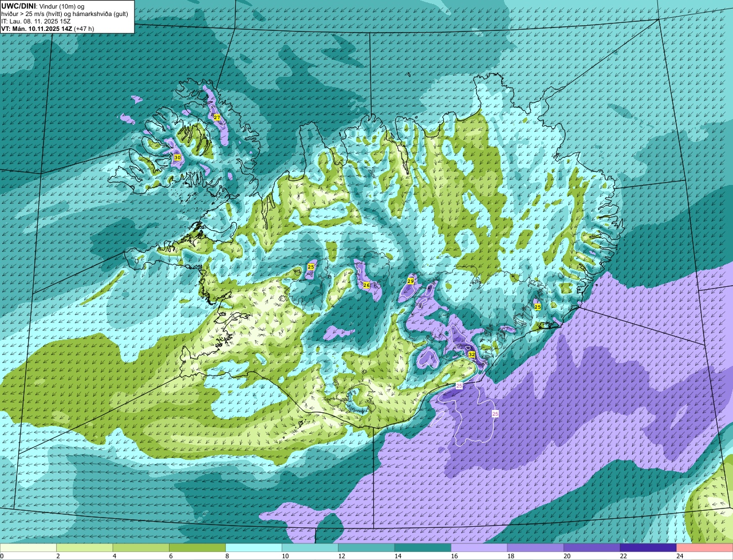Select the yellow 30 peak gust label

[x=178, y=157]
